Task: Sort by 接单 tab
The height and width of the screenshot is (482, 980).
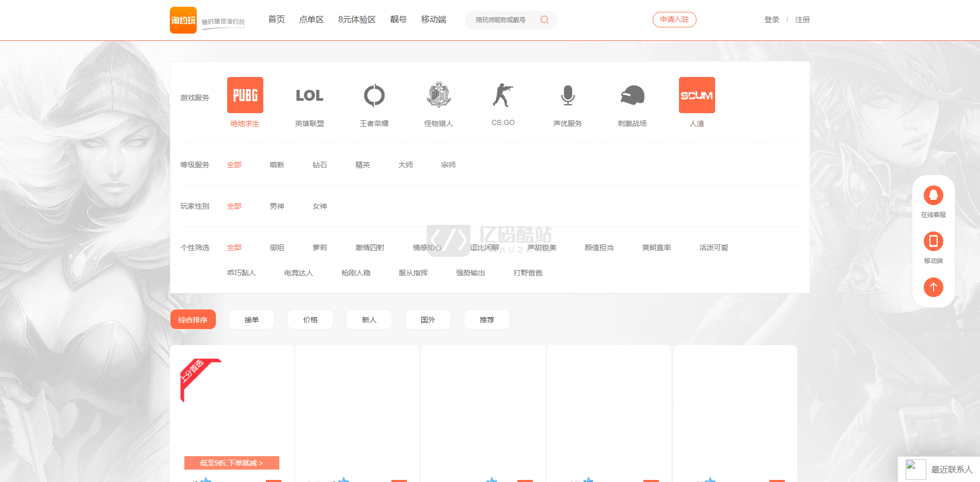Action: (251, 319)
